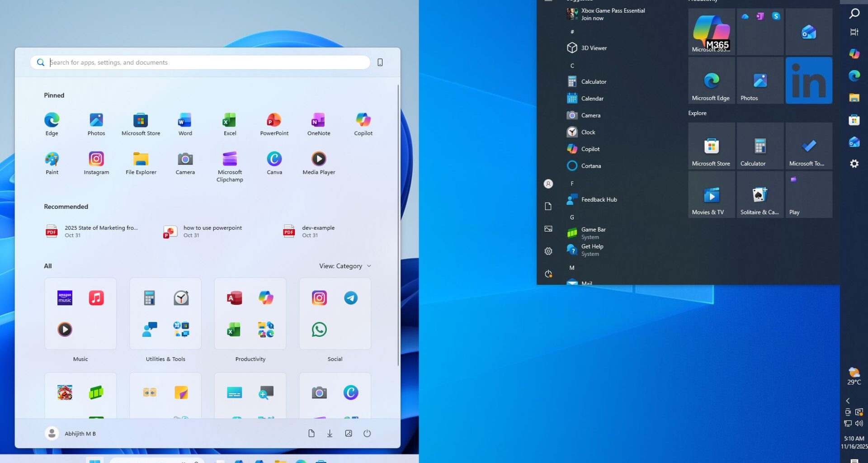868x463 pixels.
Task: Open Cortana from the apps list
Action: 591,165
